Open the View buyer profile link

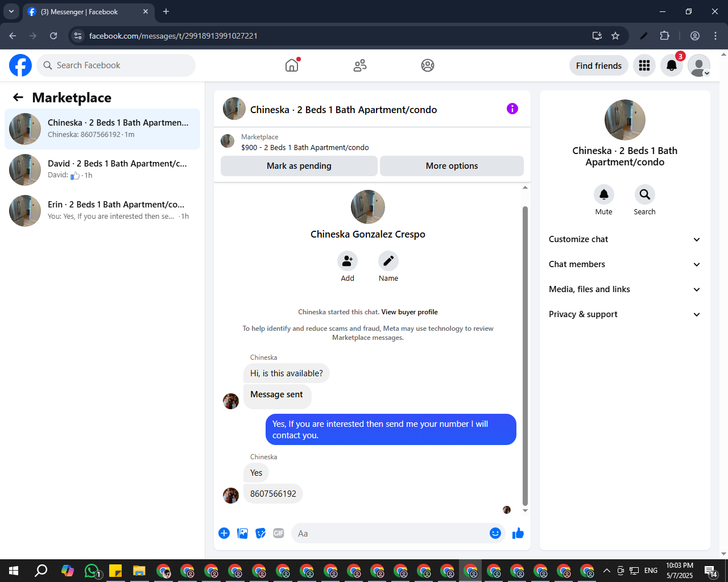(409, 312)
